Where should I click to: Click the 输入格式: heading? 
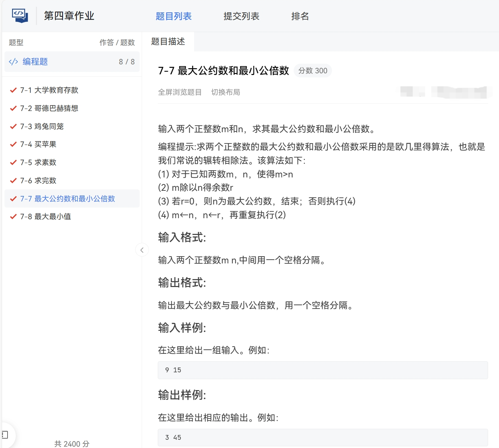click(x=182, y=237)
